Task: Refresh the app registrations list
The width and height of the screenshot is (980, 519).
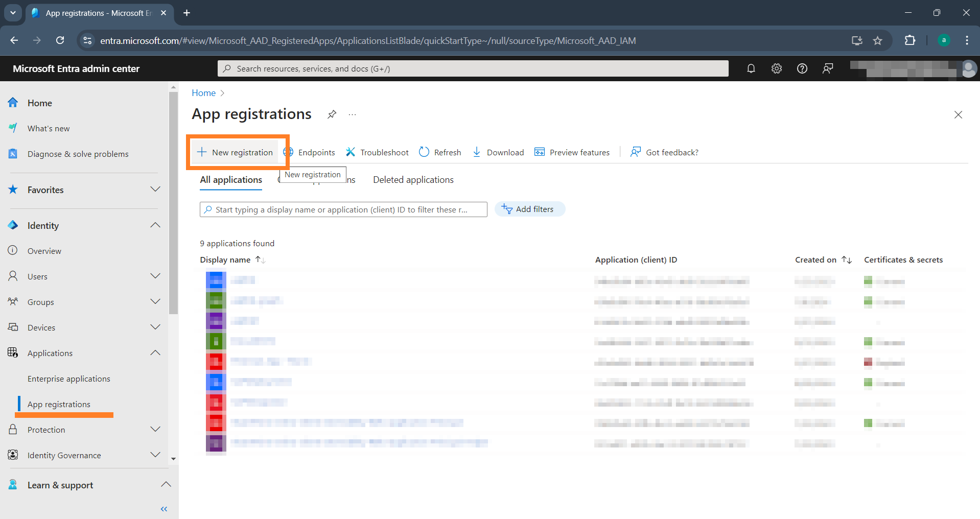Action: 440,152
